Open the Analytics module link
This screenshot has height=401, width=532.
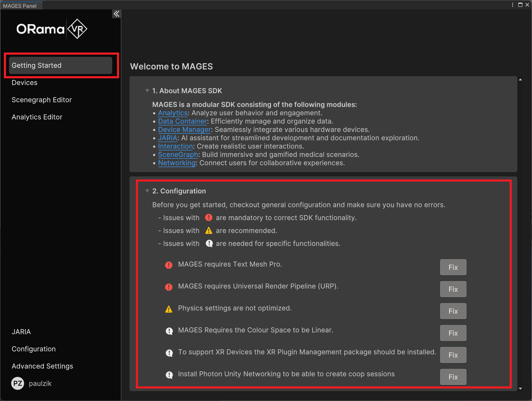point(172,113)
